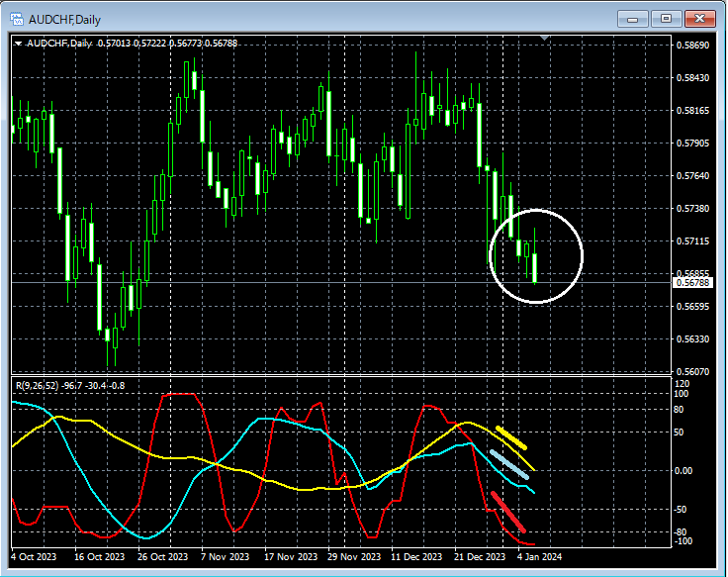Click the 0.58690 price scale value

692,46
